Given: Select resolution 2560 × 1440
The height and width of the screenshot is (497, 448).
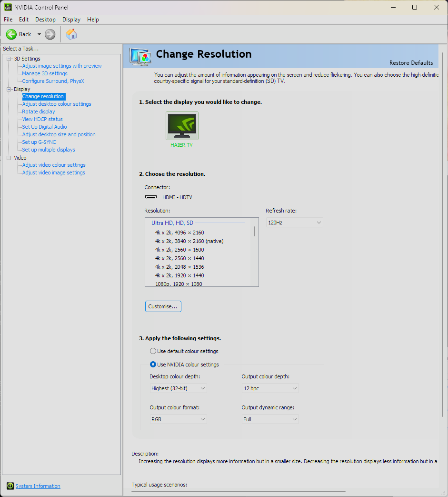Looking at the screenshot, I should [179, 258].
